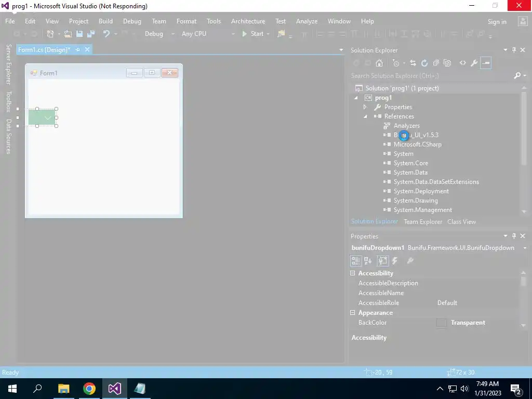
Task: Click the Show All Files icon
Action: [447, 63]
